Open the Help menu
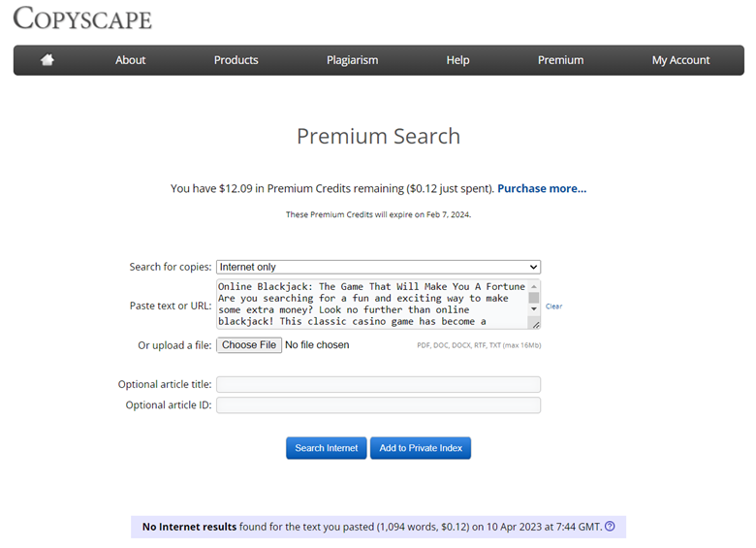The height and width of the screenshot is (548, 756). tap(457, 60)
